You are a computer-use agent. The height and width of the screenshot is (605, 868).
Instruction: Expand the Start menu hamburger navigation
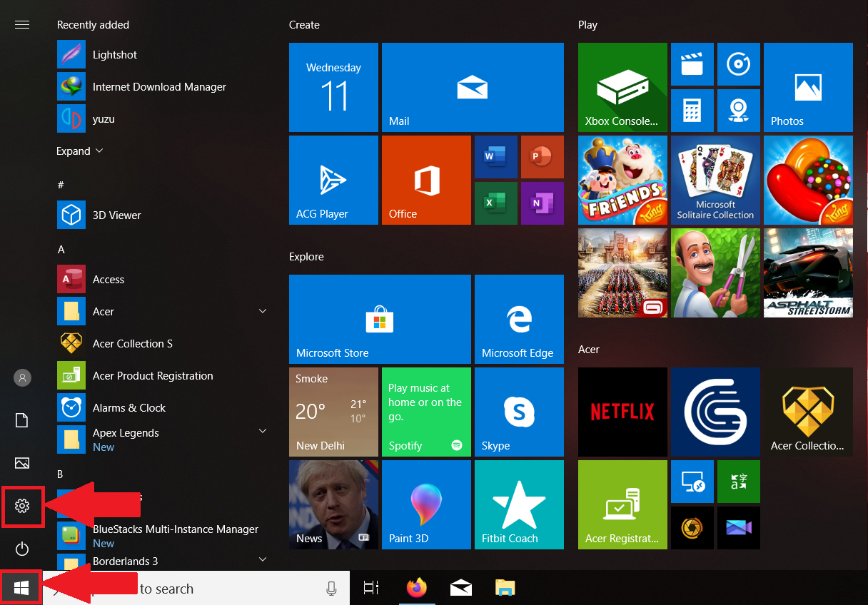(22, 25)
